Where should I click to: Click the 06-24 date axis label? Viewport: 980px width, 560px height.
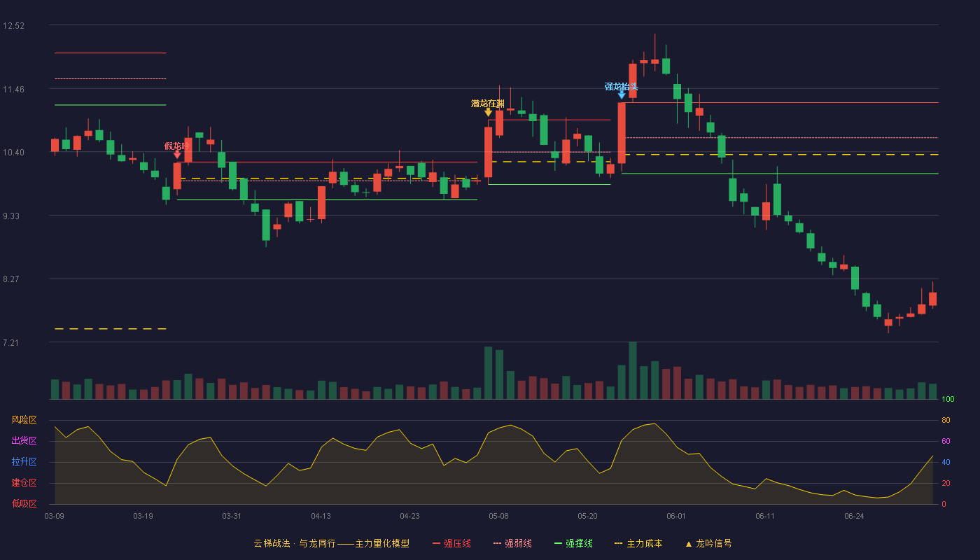pos(854,516)
